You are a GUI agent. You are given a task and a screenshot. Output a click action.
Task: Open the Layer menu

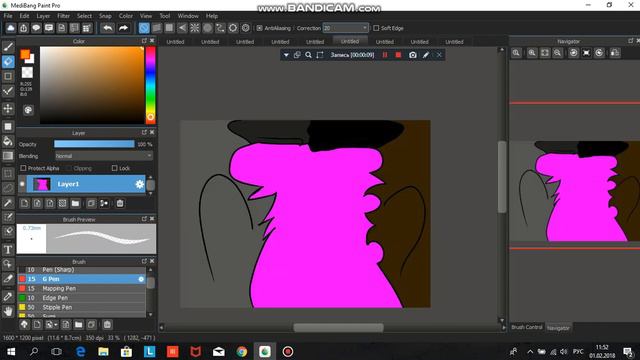coord(43,16)
